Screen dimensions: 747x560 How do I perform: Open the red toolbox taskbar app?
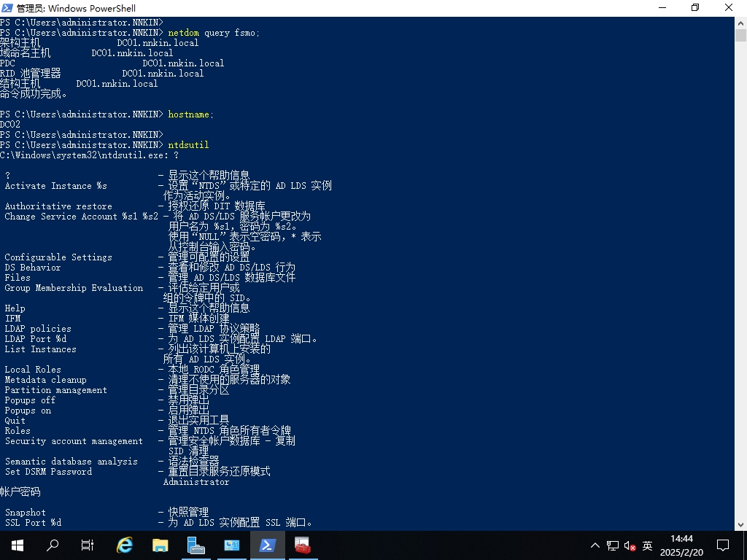click(x=302, y=545)
